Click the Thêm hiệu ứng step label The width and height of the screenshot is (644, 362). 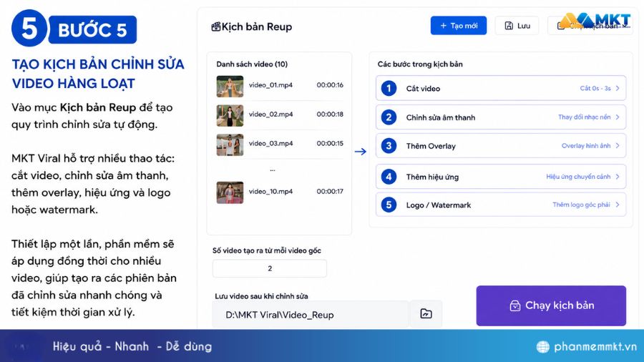point(432,177)
